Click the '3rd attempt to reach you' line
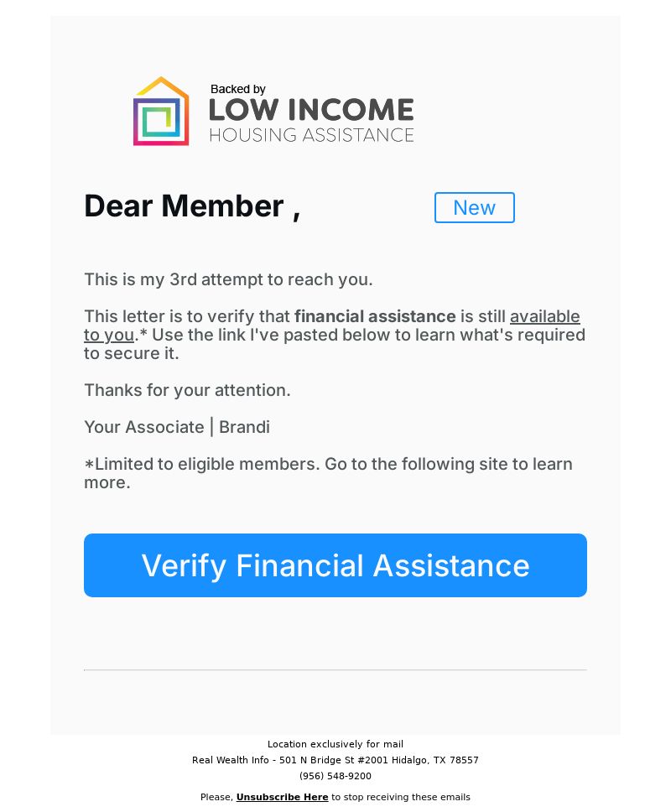Viewport: 671px width, 812px height. pos(228,279)
